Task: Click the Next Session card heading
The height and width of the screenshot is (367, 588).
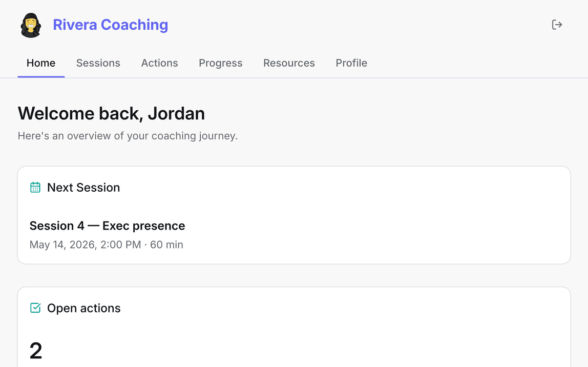Action: coord(83,187)
